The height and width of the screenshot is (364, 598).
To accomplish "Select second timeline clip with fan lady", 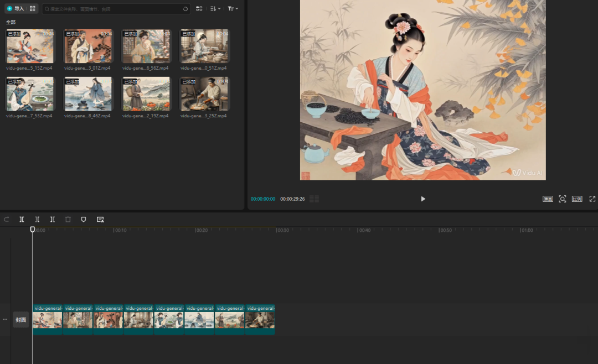I will coord(78,319).
